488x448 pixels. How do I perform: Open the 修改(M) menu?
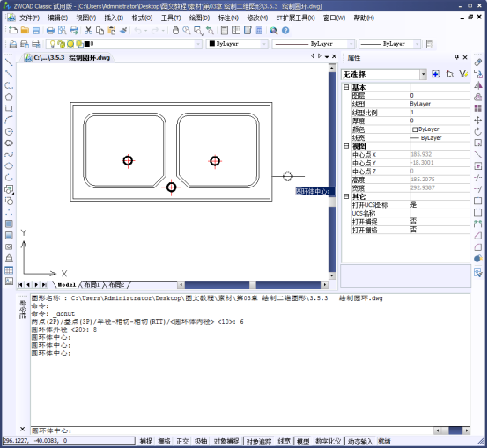257,18
